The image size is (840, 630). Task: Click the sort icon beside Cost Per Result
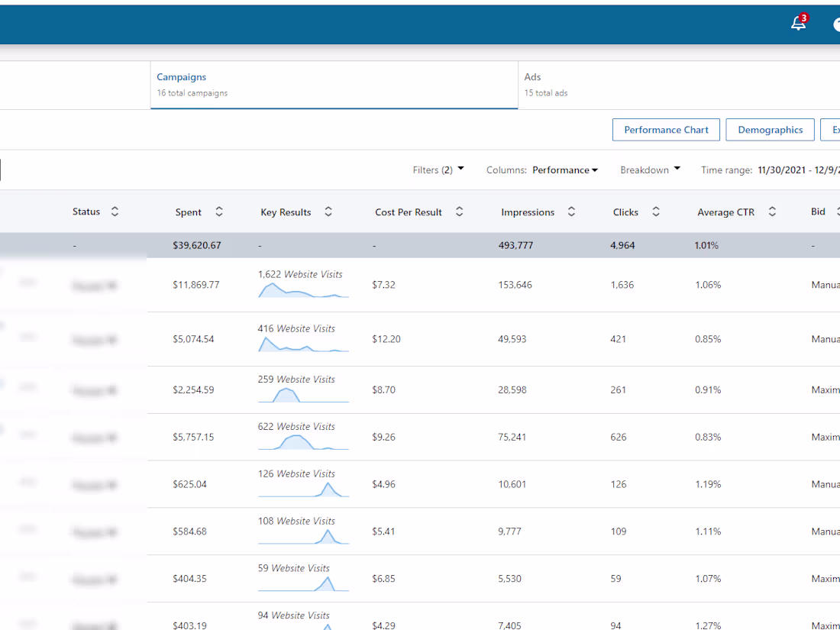(459, 212)
